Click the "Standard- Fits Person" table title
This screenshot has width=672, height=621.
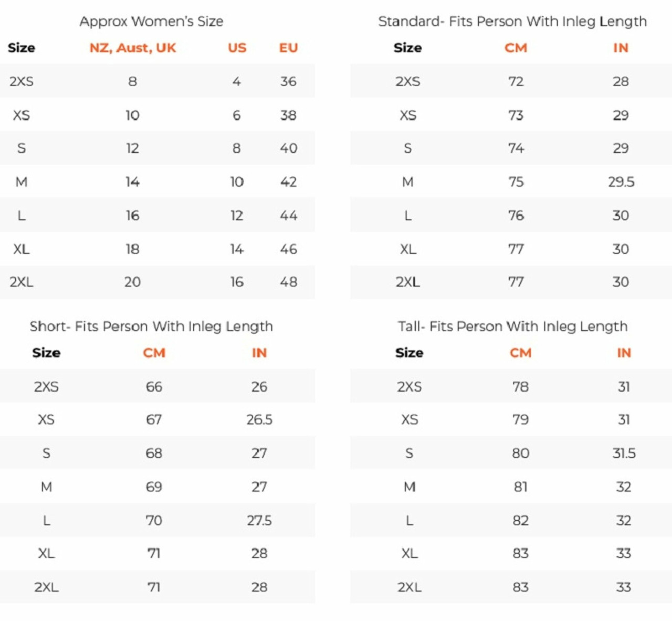coord(512,22)
